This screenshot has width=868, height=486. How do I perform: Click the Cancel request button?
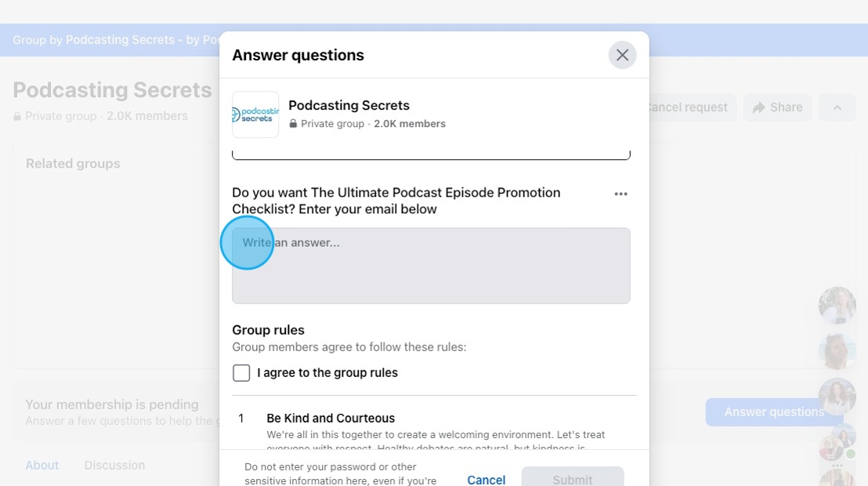click(687, 107)
